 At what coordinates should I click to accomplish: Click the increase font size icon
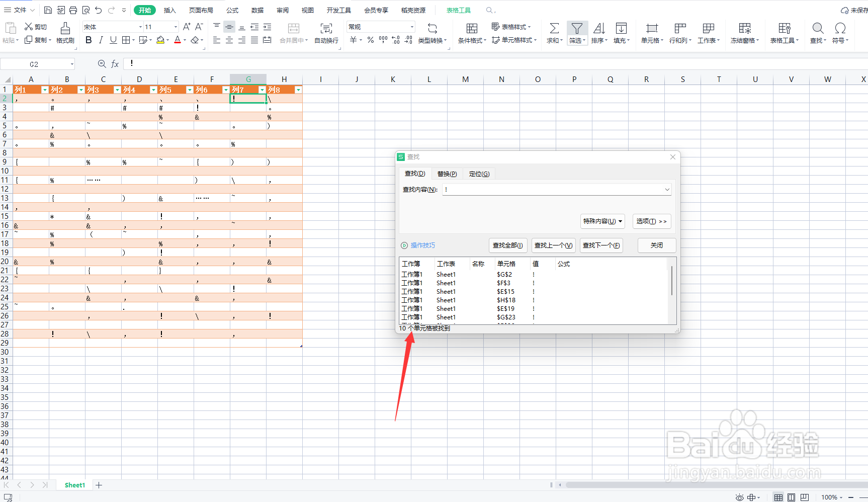(187, 27)
